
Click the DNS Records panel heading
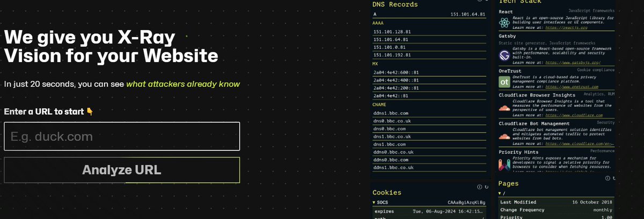tap(394, 4)
